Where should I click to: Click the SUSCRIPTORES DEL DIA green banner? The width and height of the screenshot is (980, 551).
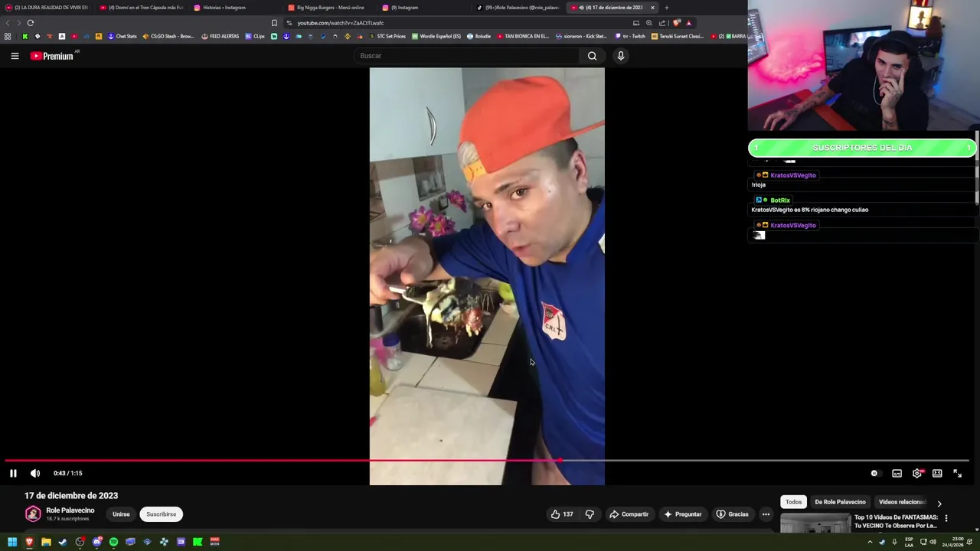point(862,148)
